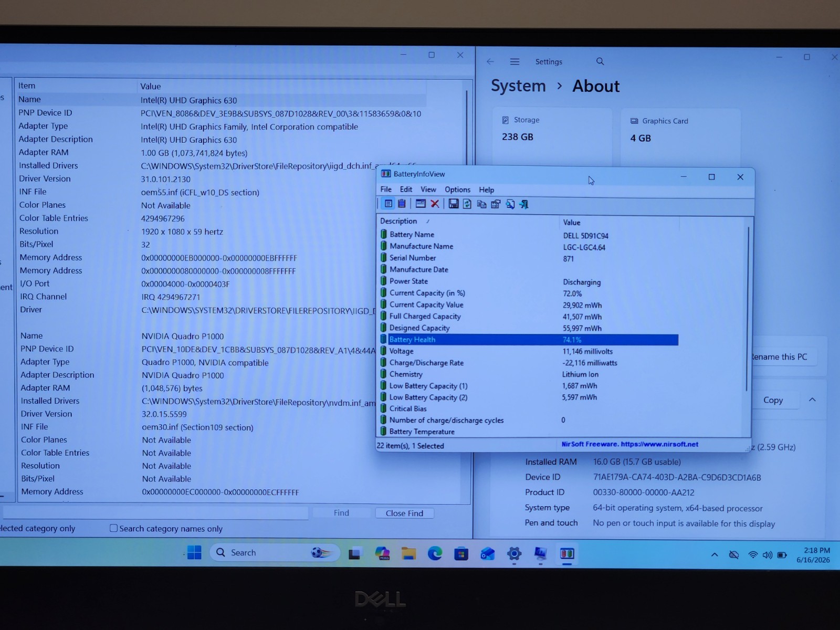Open Task View on the taskbar
This screenshot has width=840, height=630.
[355, 553]
